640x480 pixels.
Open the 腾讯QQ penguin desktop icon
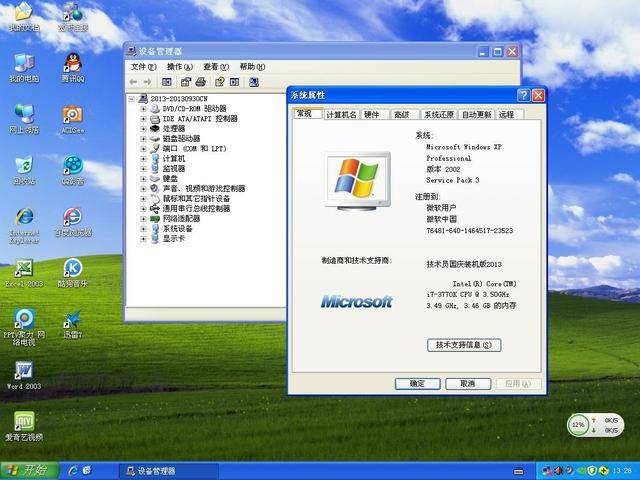[73, 68]
